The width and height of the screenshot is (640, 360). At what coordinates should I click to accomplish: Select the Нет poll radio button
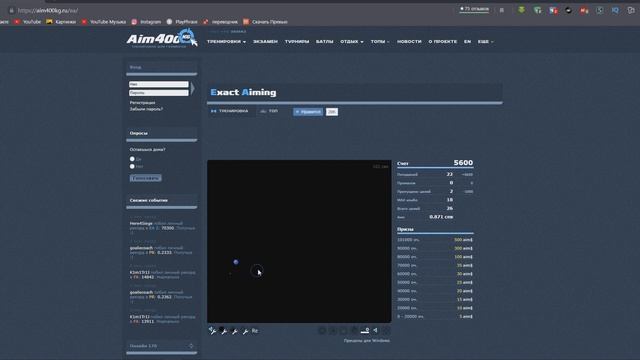coord(132,166)
